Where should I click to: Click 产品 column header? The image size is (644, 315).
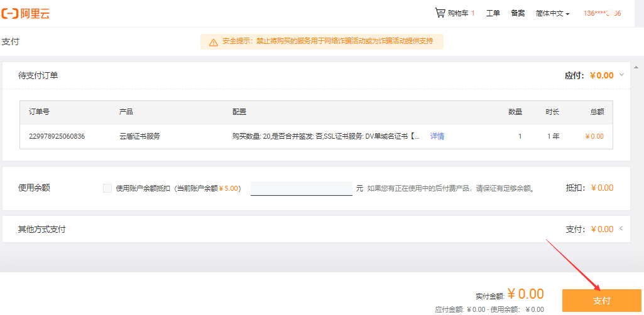coord(126,112)
